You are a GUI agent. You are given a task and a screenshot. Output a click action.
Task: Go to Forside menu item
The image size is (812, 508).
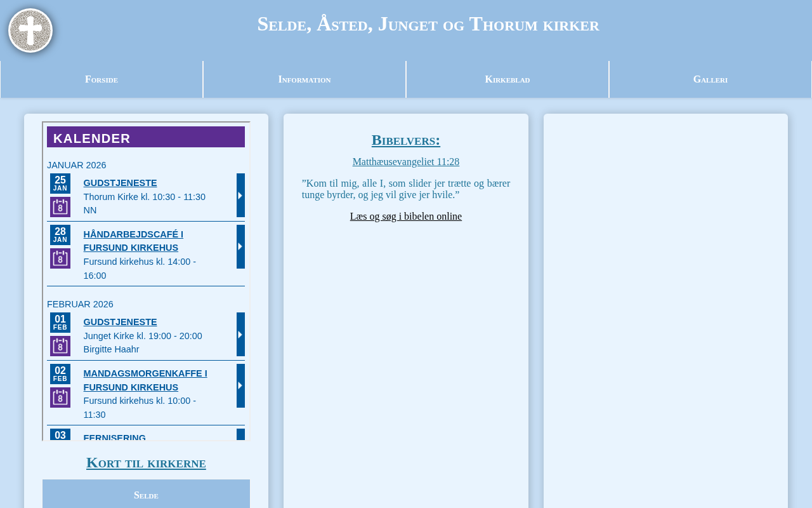coord(101,79)
